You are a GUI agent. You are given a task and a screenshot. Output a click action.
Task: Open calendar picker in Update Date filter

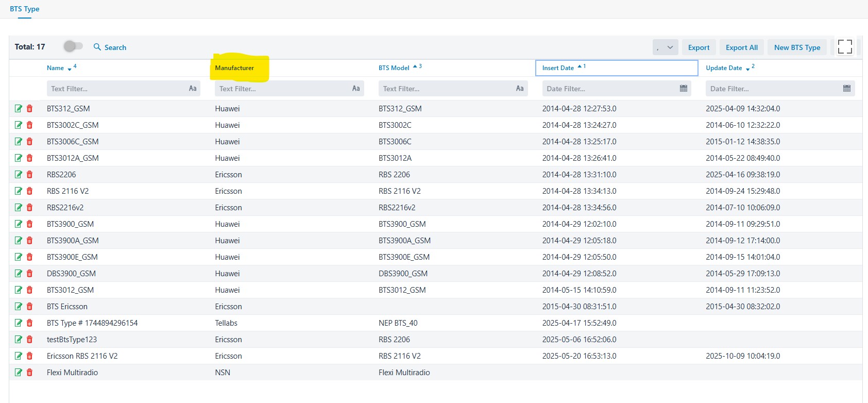[846, 89]
